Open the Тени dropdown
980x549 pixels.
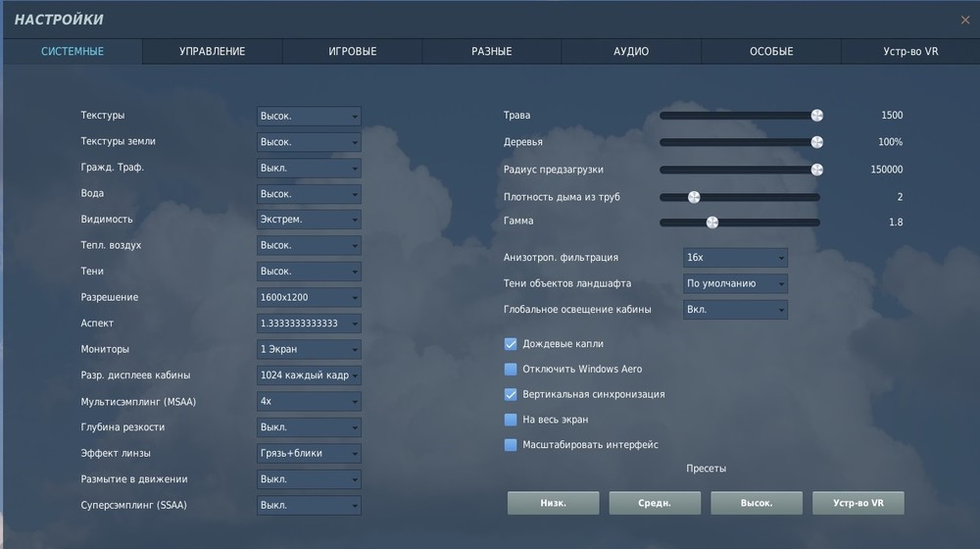pos(309,272)
